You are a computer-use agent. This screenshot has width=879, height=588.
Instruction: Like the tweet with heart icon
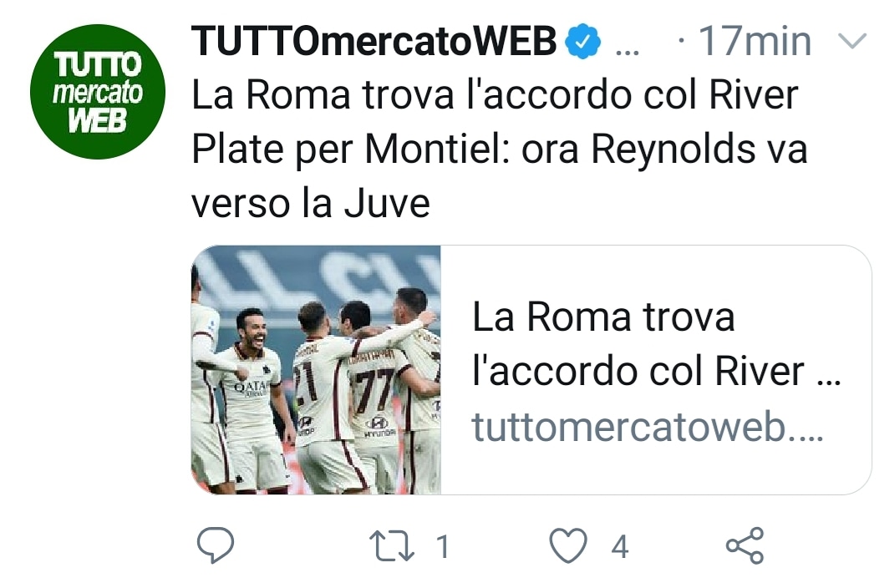tap(568, 545)
